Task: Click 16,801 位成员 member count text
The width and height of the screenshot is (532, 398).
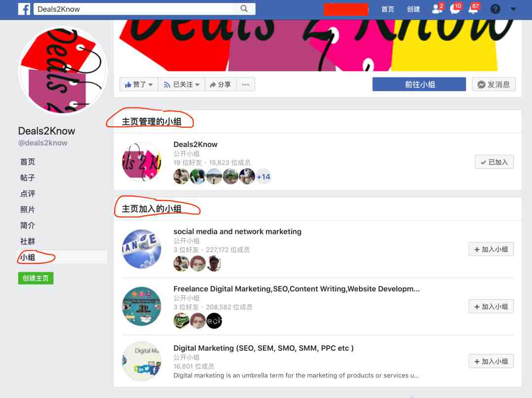Action: click(x=194, y=366)
